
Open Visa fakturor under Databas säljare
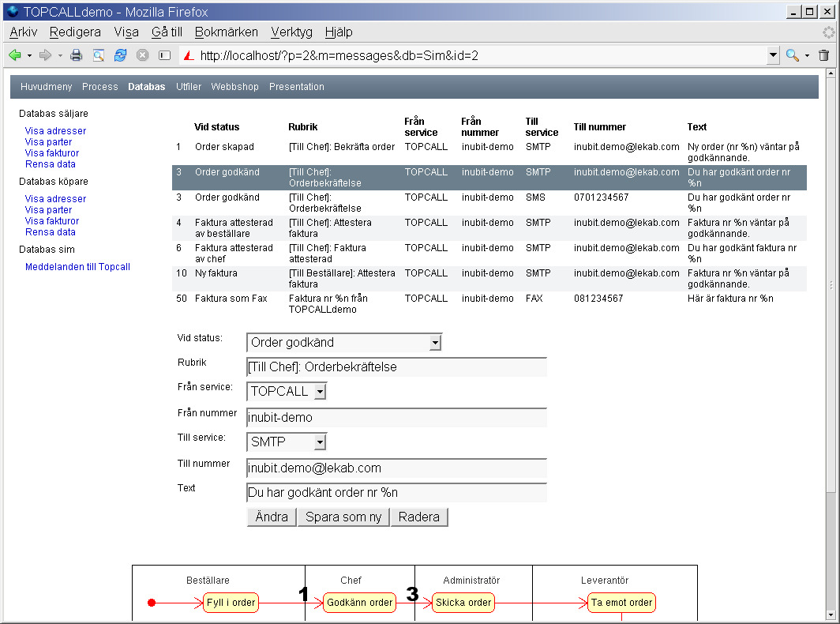click(x=52, y=152)
